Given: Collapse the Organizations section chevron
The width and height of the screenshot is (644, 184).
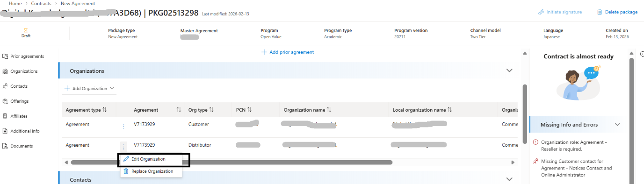Looking at the screenshot, I should pos(510,71).
